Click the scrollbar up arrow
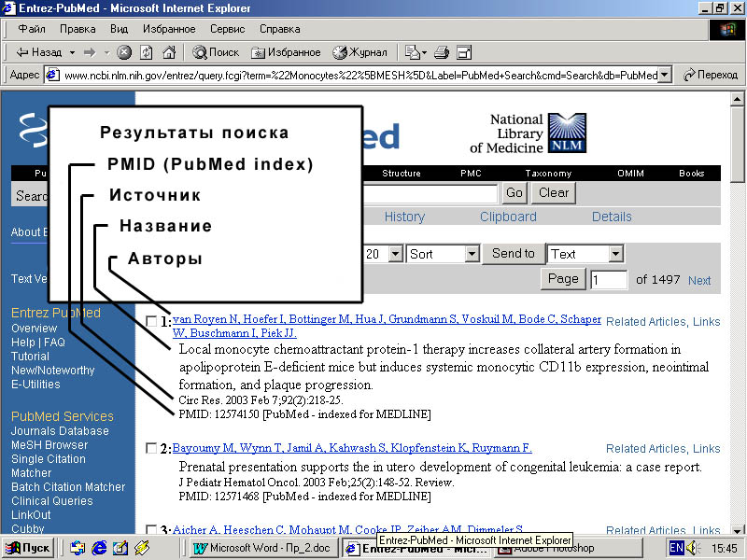 pyautogui.click(x=737, y=99)
